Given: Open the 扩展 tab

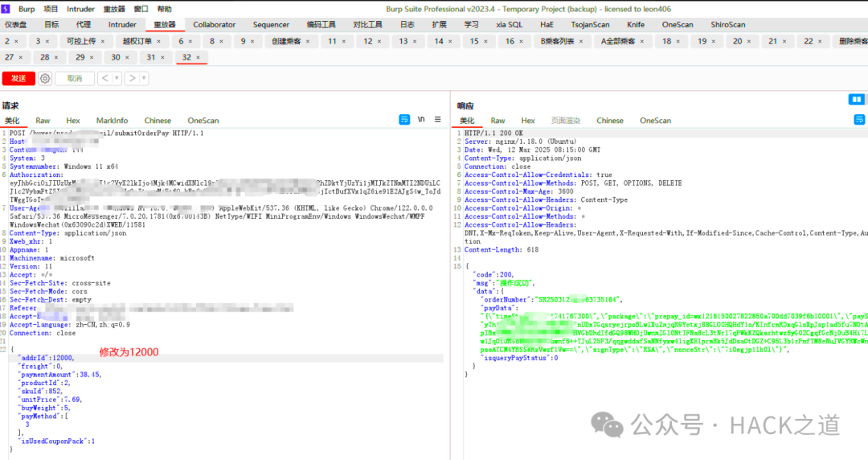Looking at the screenshot, I should click(439, 25).
